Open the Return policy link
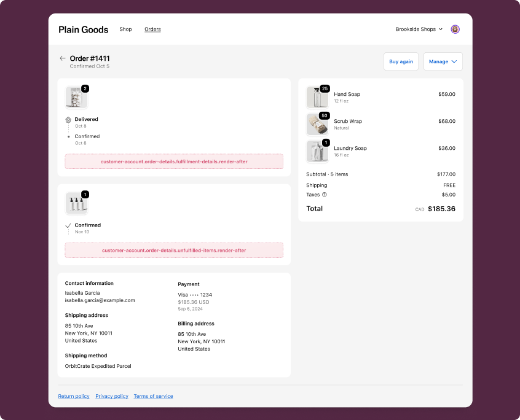The height and width of the screenshot is (420, 520). pos(74,396)
